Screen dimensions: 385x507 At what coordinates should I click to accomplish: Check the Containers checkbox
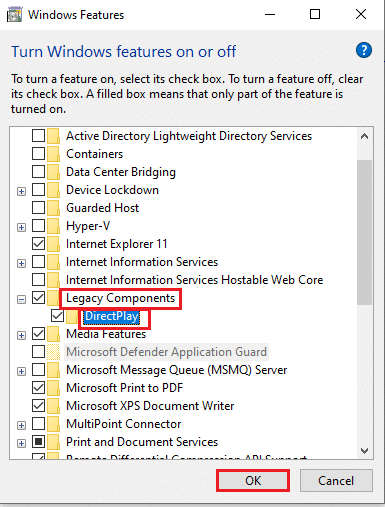tap(38, 154)
